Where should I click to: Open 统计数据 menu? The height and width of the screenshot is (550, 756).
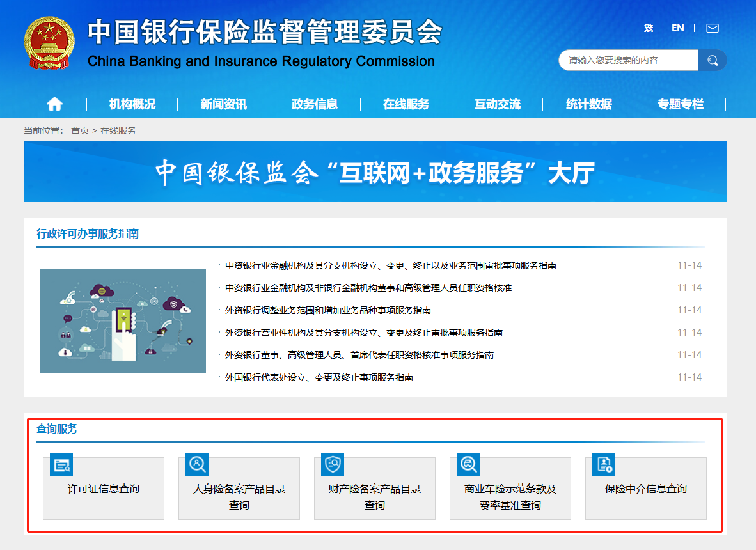click(x=588, y=104)
